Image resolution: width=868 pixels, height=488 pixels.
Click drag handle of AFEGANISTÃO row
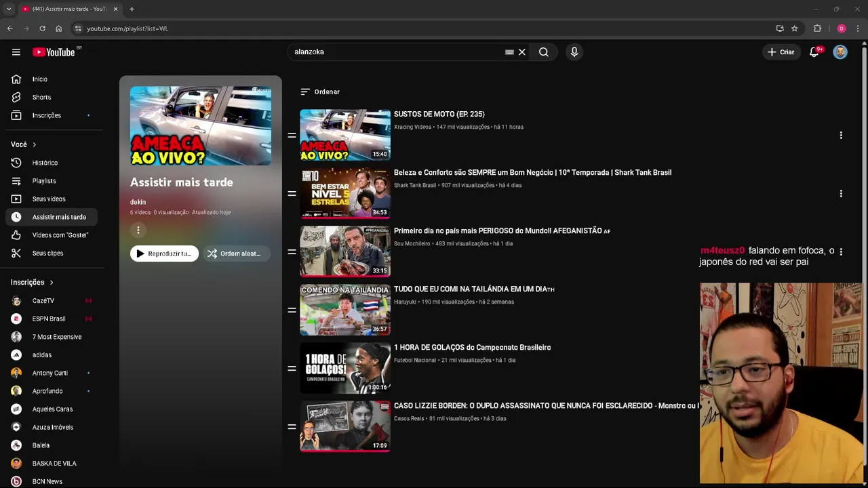coord(292,252)
